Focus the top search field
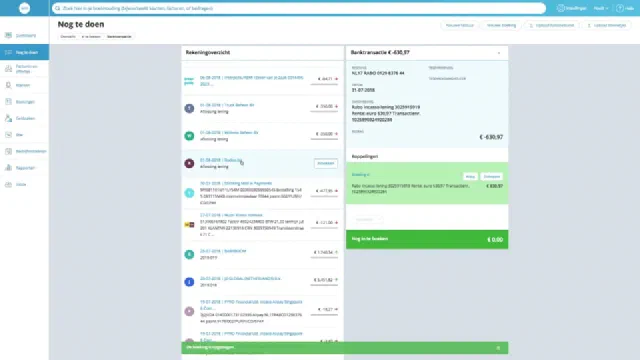Screen dimensions: 640x360 [x=299, y=8]
